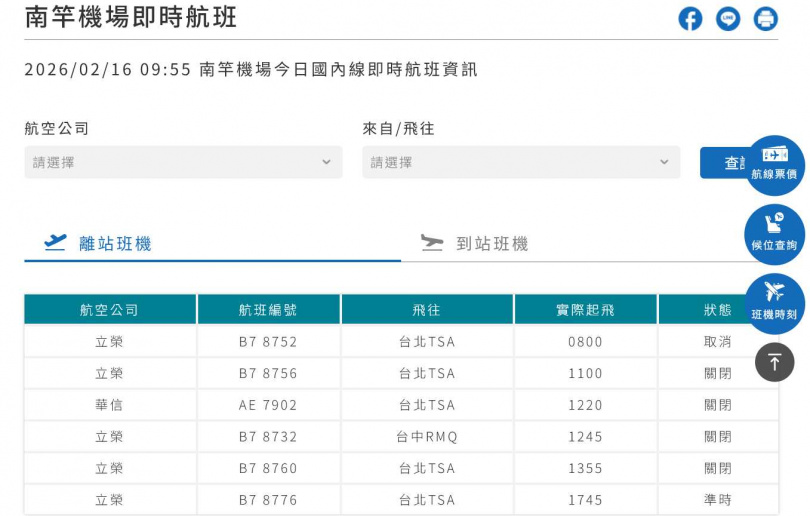The height and width of the screenshot is (516, 810).
Task: Open 航線票價 floating shortcut
Action: point(774,165)
